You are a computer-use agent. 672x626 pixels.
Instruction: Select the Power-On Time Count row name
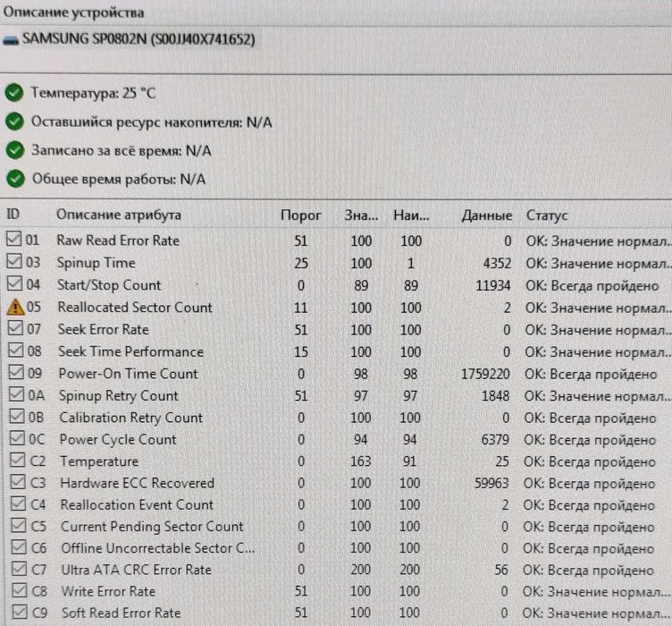(128, 374)
